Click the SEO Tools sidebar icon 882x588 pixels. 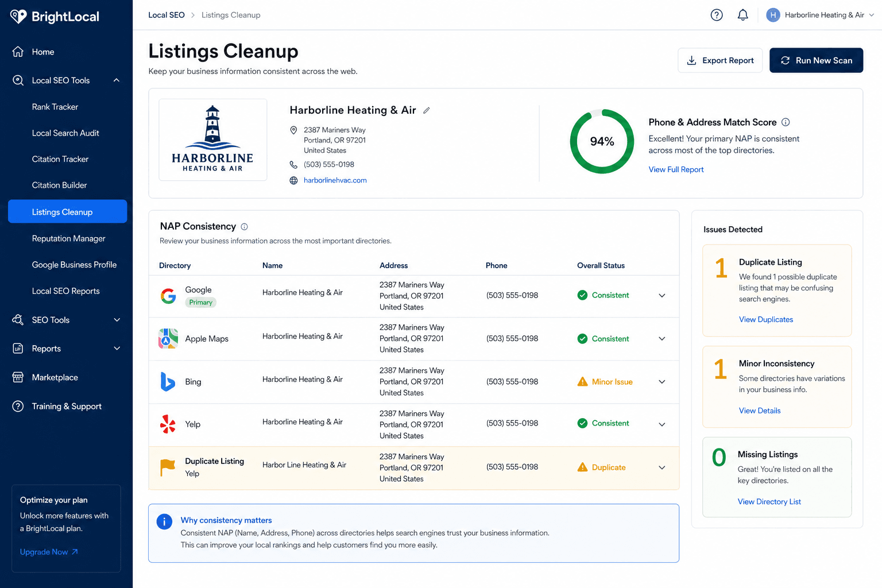(18, 320)
